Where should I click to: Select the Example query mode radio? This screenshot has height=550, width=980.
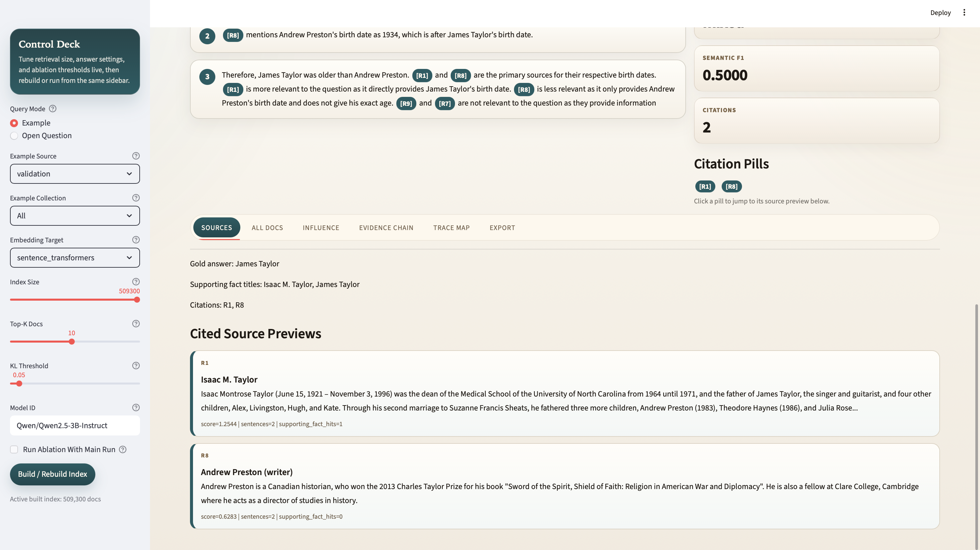(x=14, y=123)
